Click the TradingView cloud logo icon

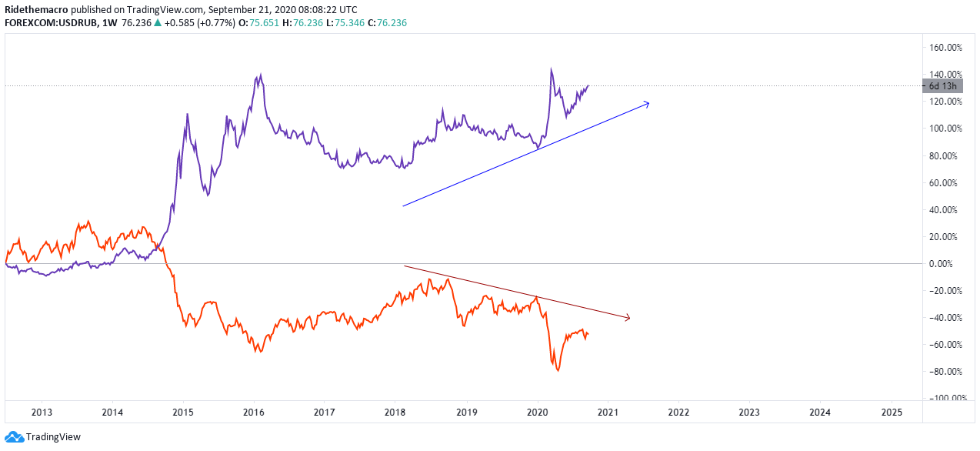[x=14, y=436]
